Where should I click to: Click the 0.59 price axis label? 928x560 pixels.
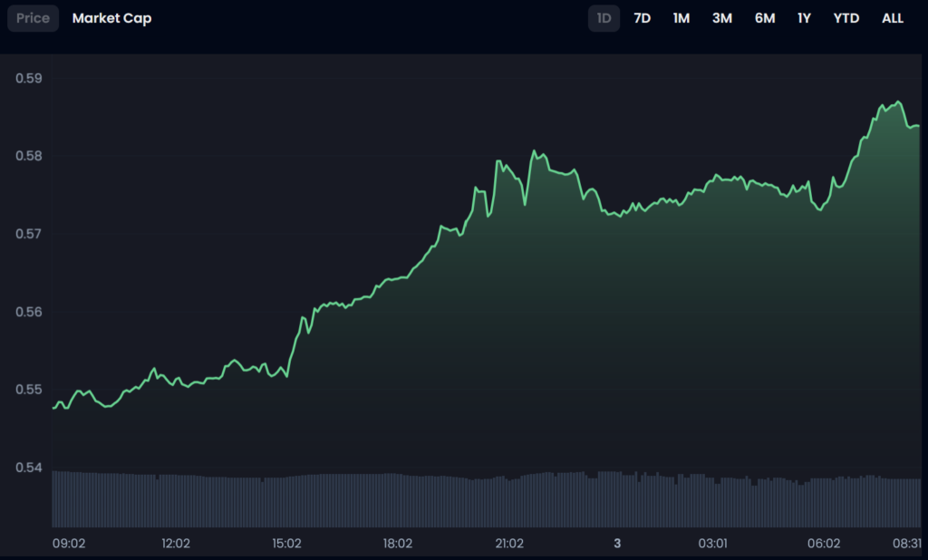29,79
